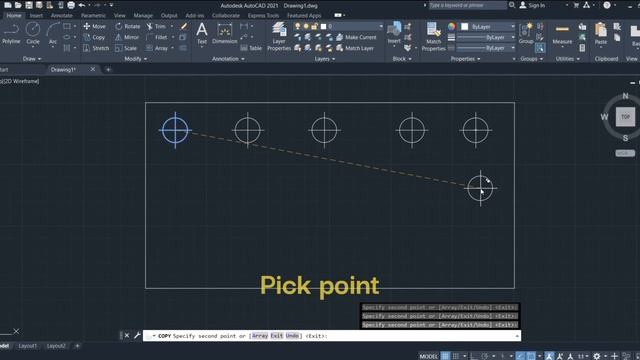Switch to the Parametric ribbon tab
The height and width of the screenshot is (360, 640).
(x=93, y=16)
